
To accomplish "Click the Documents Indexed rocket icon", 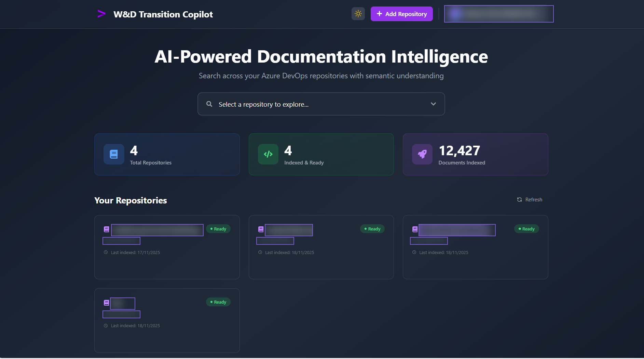I will click(x=422, y=154).
